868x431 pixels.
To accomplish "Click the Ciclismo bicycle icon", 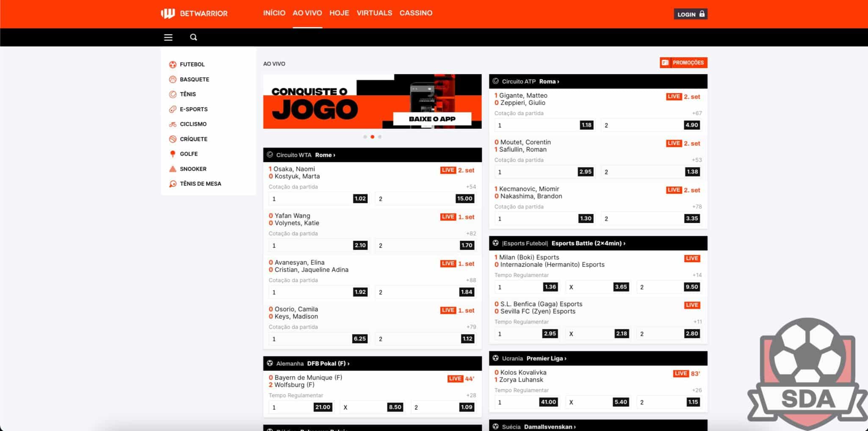I will [173, 124].
